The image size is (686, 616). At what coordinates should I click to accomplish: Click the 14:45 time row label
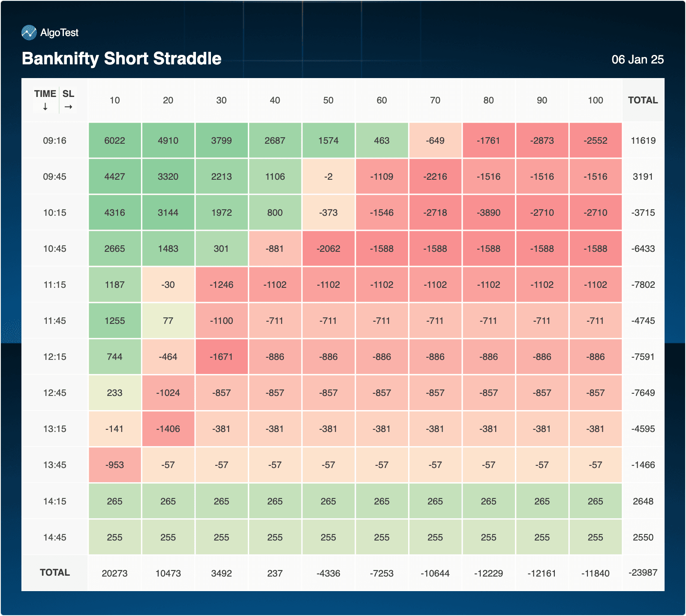[x=55, y=537]
